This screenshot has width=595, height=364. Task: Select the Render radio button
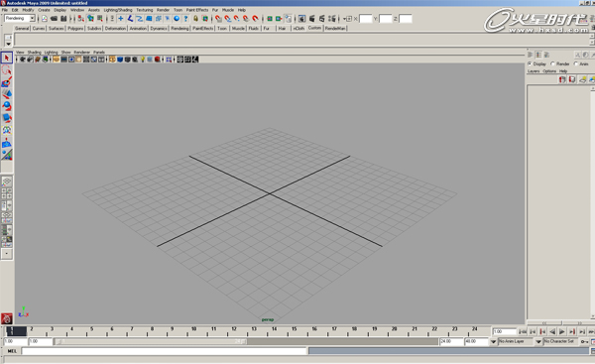tap(553, 63)
